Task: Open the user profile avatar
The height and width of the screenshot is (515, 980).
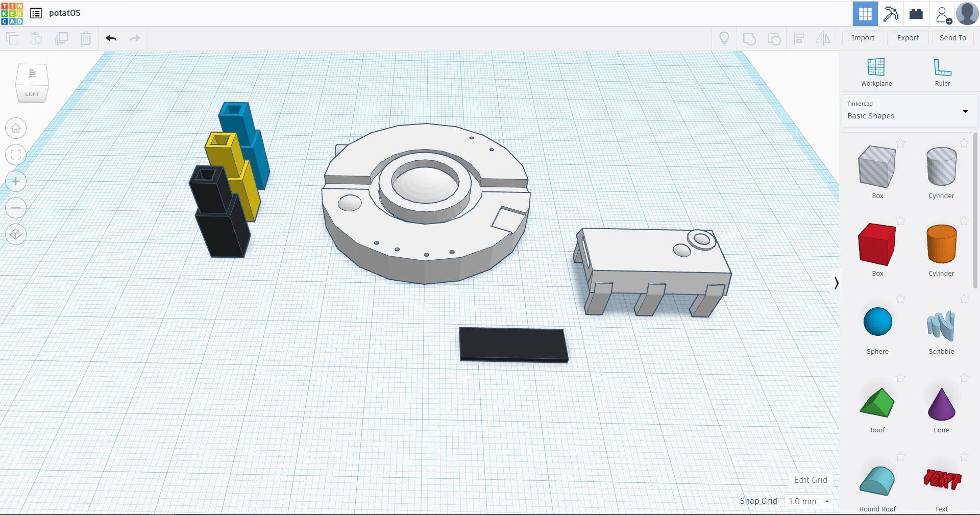Action: pos(967,14)
